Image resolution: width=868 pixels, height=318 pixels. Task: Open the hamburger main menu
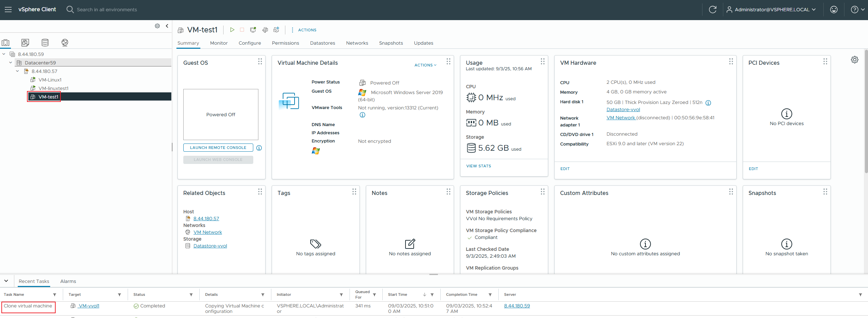tap(8, 10)
